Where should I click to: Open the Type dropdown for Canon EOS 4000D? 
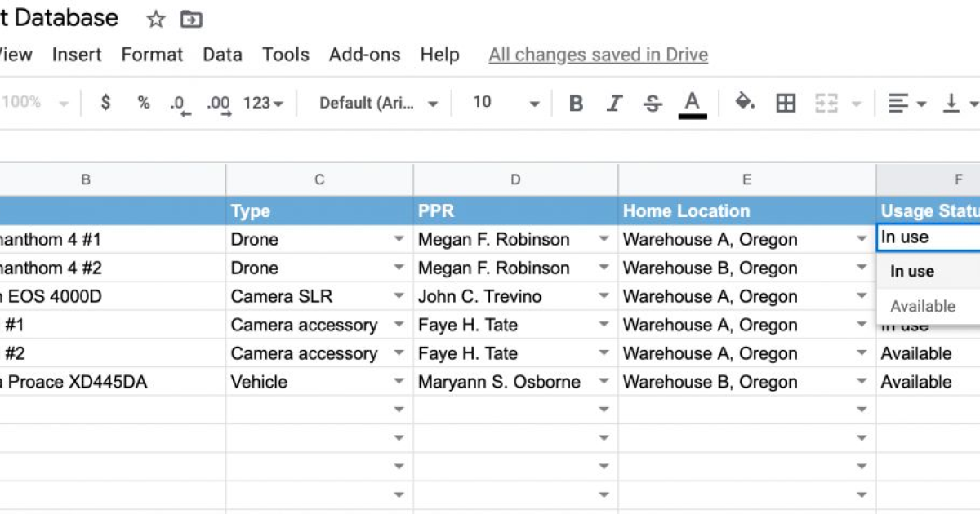[399, 296]
